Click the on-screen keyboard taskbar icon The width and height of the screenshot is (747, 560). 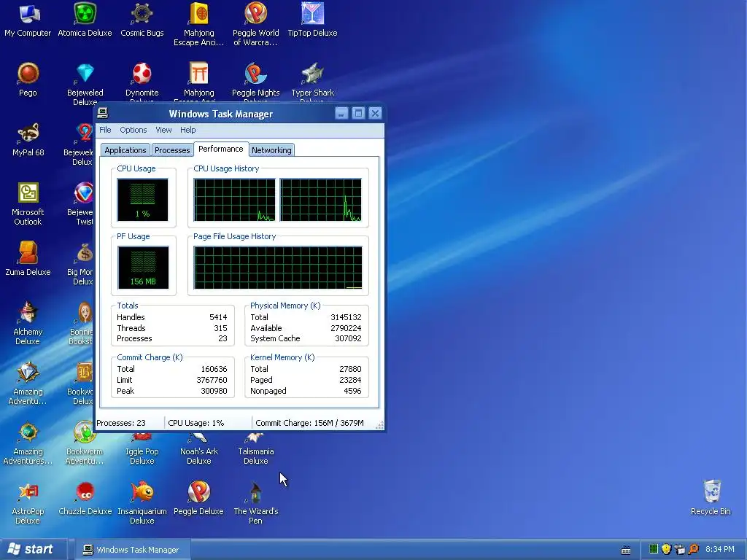click(x=626, y=550)
